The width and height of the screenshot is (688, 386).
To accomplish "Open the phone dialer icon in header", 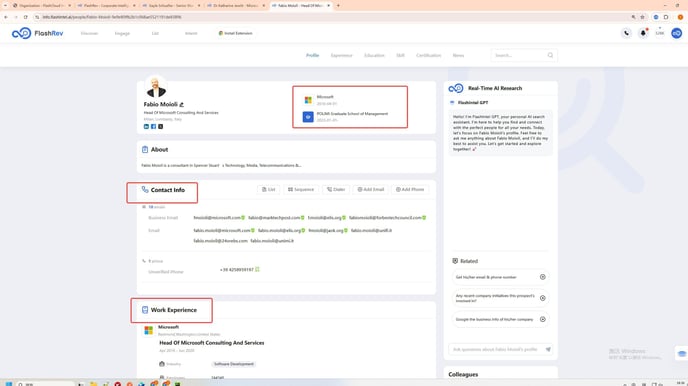I will [x=626, y=33].
